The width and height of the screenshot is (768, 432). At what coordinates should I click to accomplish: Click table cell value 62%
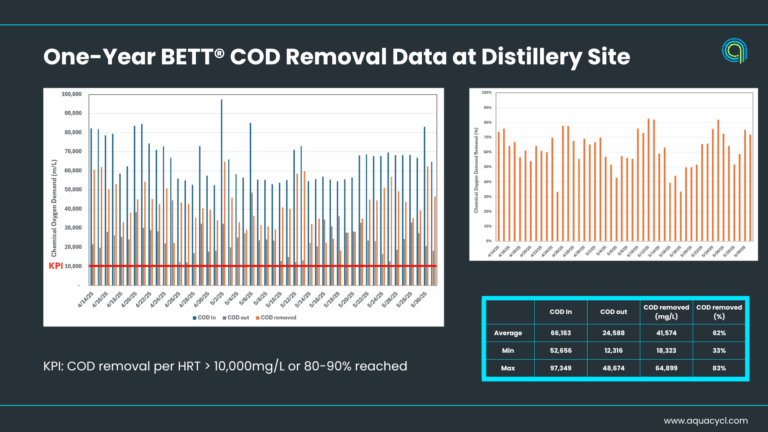(x=719, y=333)
